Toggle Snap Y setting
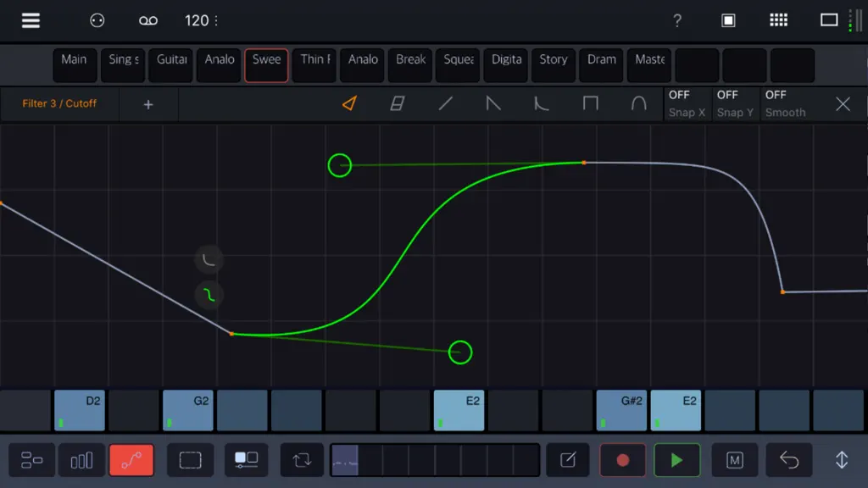The width and height of the screenshot is (868, 488). click(x=735, y=103)
